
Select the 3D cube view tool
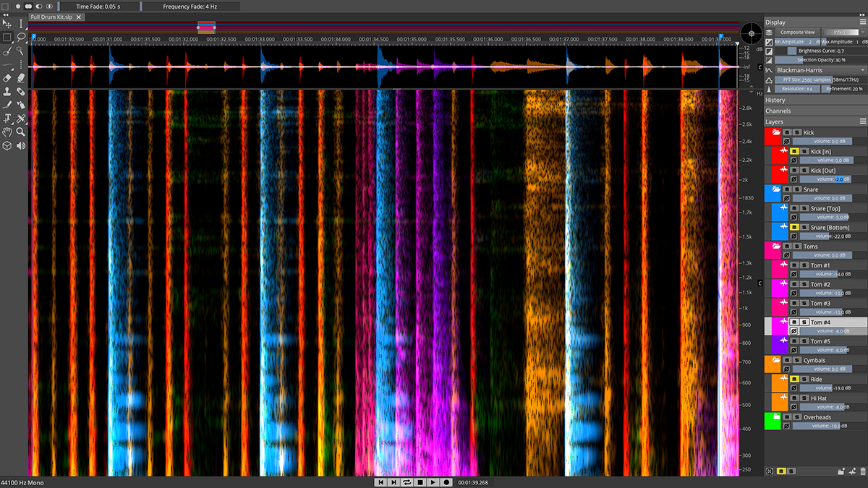[7, 145]
